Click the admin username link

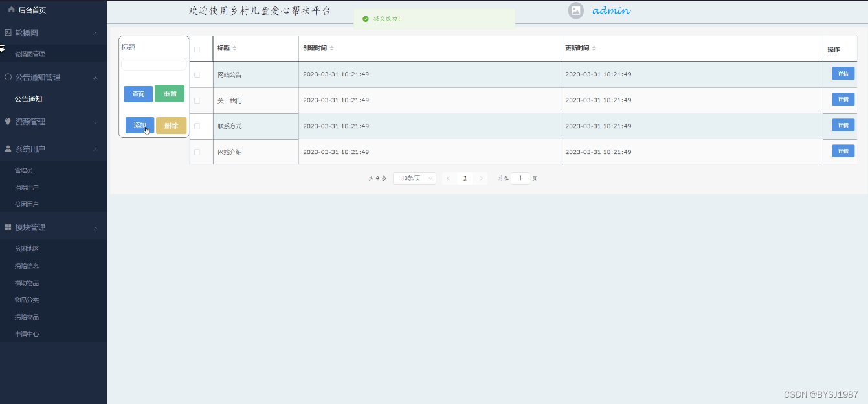[x=611, y=10]
